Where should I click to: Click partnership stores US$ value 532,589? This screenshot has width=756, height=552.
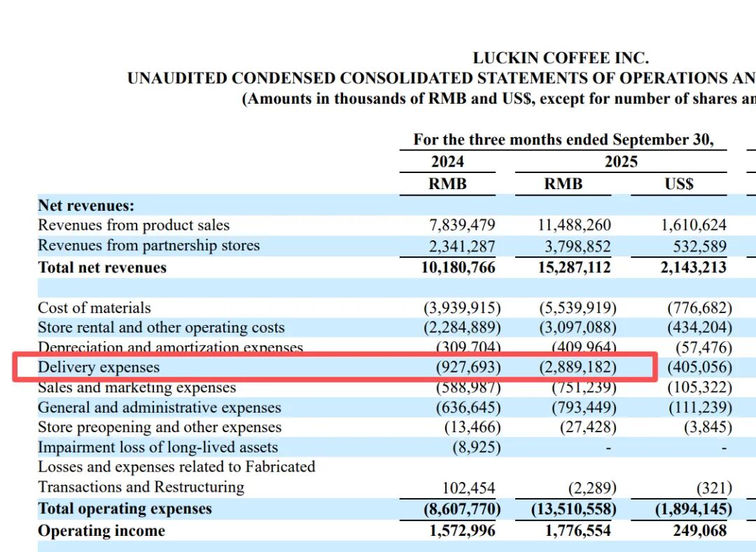[700, 247]
